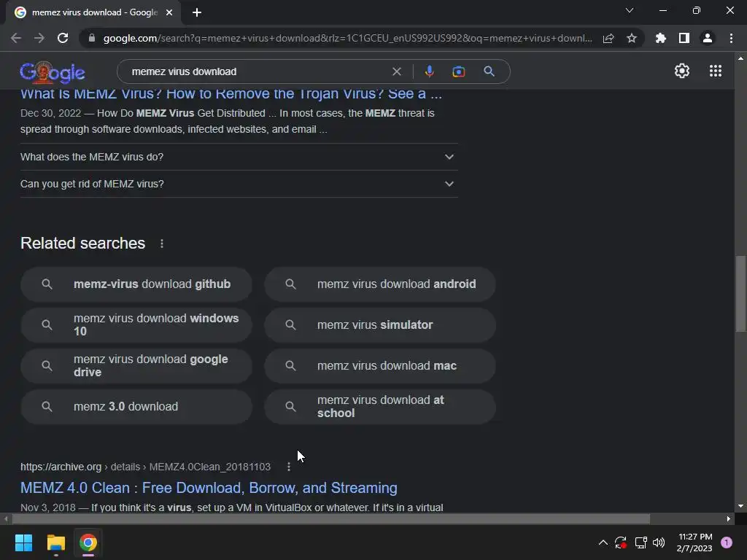
Task: Close the memez virus download tab
Action: (169, 12)
